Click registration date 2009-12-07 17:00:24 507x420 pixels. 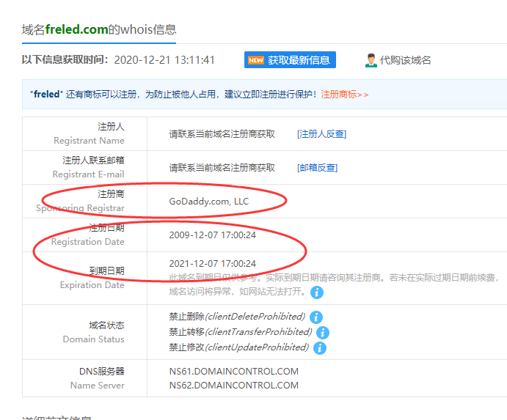click(212, 235)
